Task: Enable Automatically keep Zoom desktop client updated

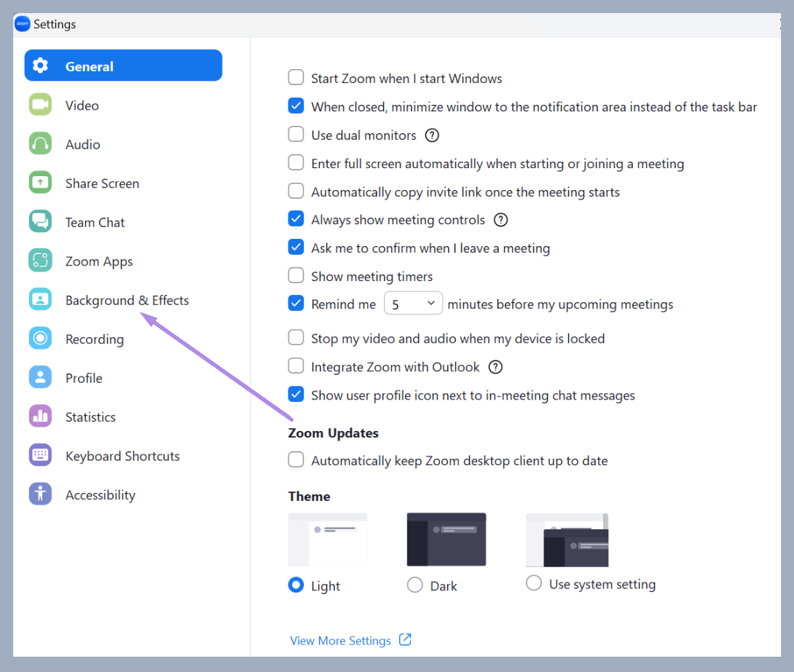Action: point(296,459)
